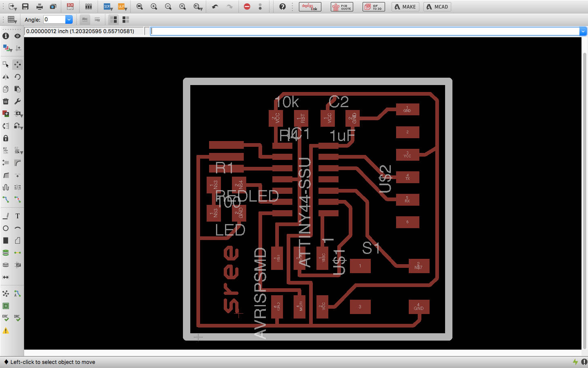Click the Zoom in icon
The height and width of the screenshot is (368, 588).
[154, 7]
